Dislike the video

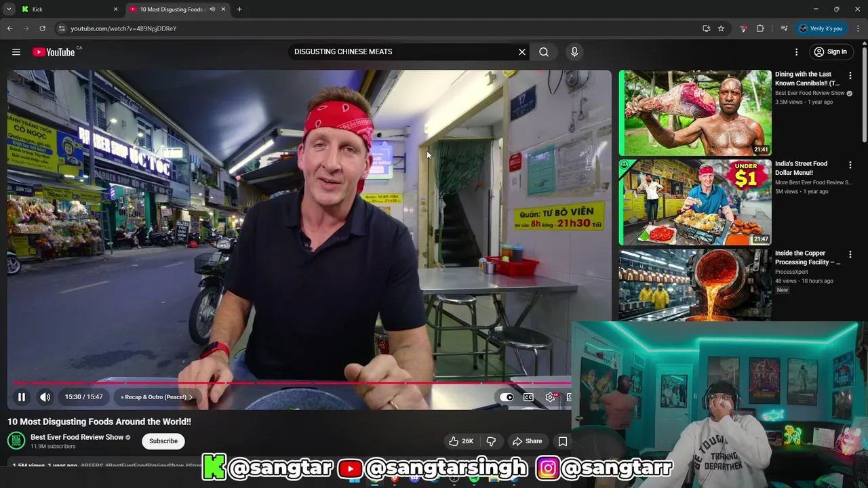(491, 441)
